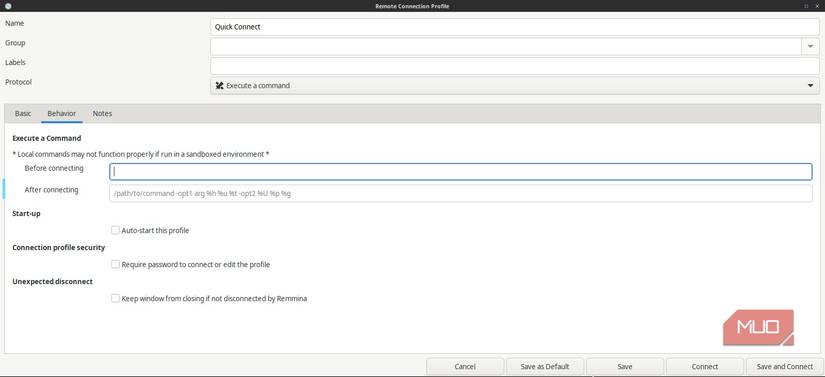Check Keep window from closing option
The width and height of the screenshot is (825, 377).
point(115,298)
